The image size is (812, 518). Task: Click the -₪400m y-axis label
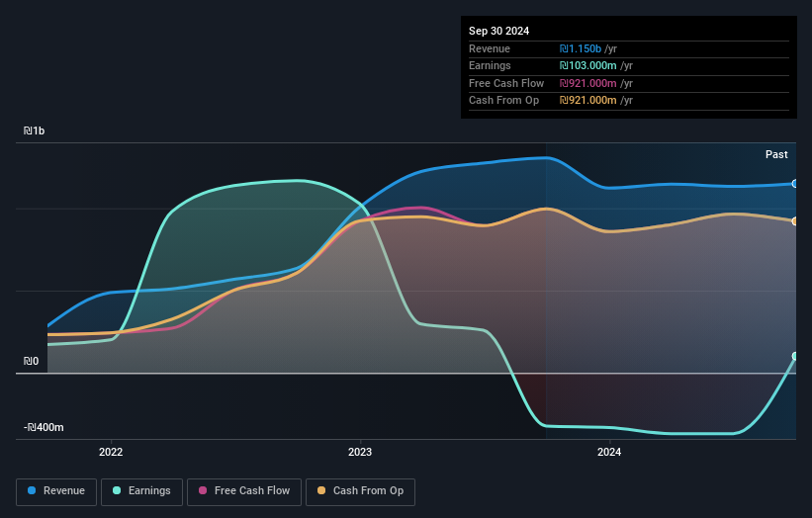coord(44,427)
